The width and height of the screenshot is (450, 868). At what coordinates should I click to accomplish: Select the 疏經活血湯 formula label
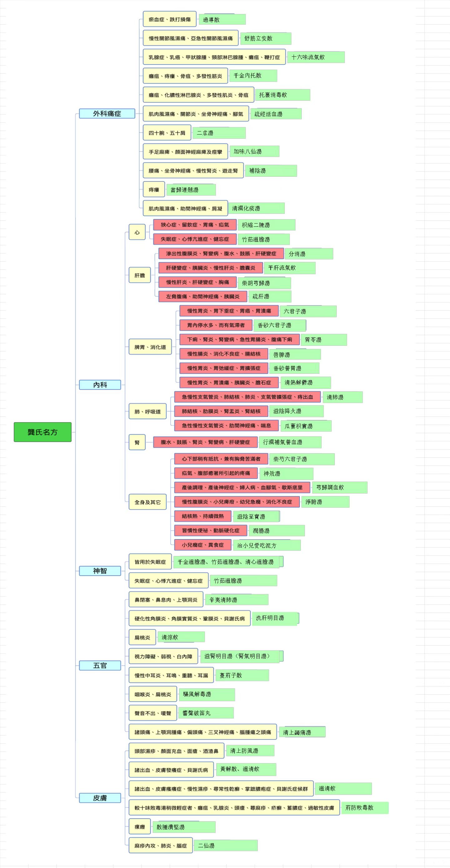click(276, 114)
